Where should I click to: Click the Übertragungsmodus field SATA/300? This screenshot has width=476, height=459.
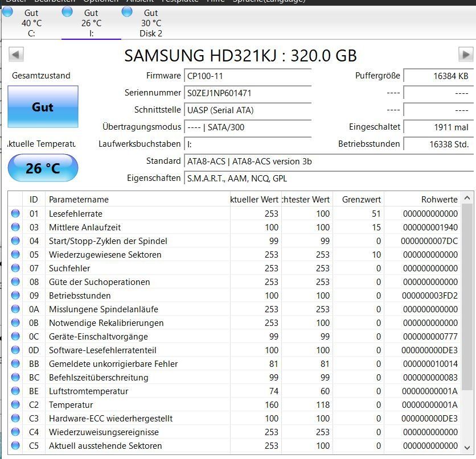click(248, 127)
